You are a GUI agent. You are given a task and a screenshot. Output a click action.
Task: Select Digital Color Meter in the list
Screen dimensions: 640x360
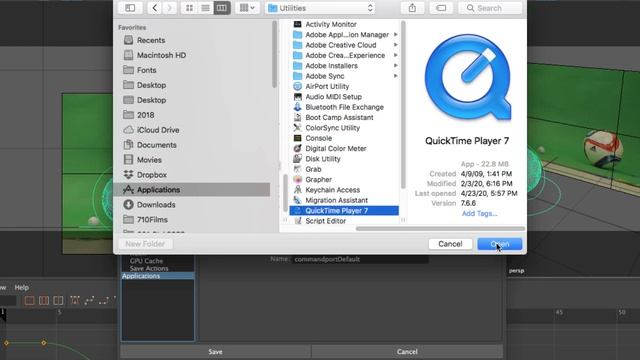[x=336, y=148]
